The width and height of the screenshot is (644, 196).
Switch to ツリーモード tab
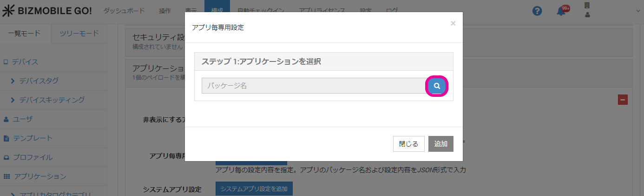click(x=79, y=33)
